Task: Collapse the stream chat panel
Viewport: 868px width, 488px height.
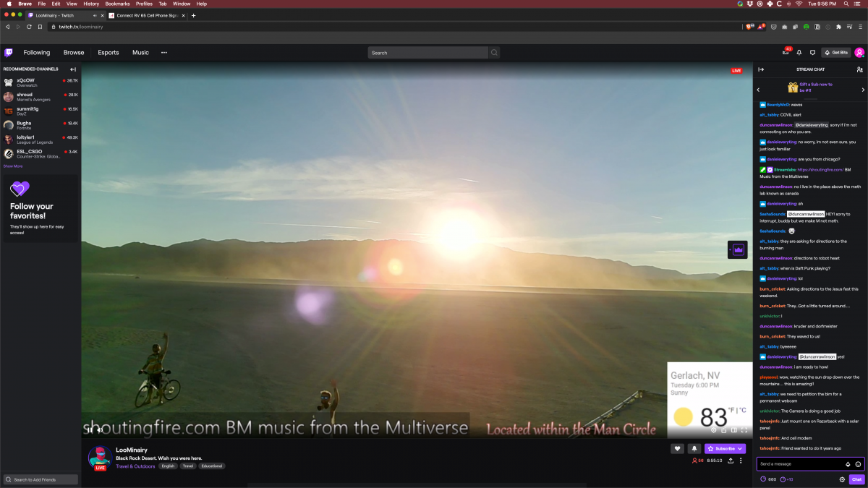Action: click(761, 69)
